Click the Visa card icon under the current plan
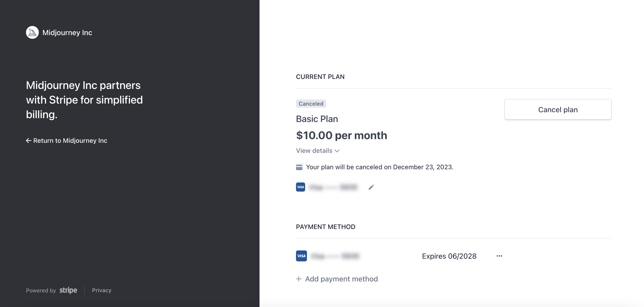Viewport: 644px width, 307px height. click(300, 187)
